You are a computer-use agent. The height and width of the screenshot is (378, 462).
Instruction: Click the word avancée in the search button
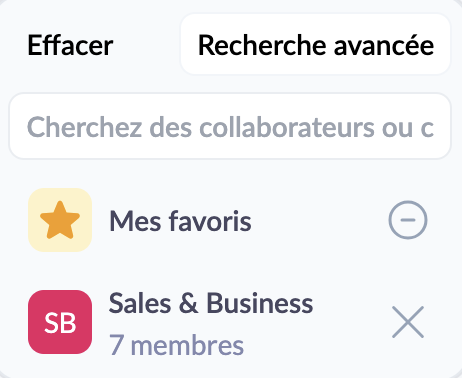[384, 45]
